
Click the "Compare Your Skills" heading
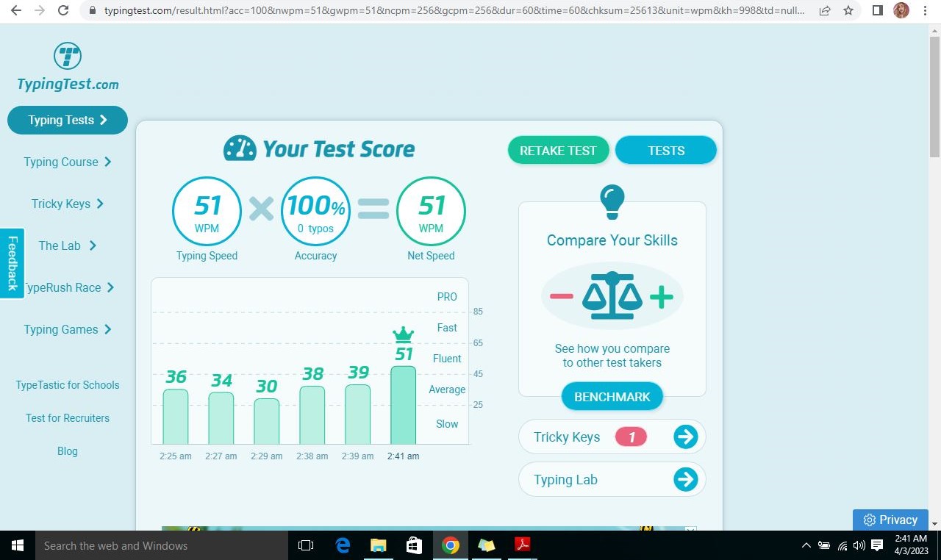pos(612,240)
